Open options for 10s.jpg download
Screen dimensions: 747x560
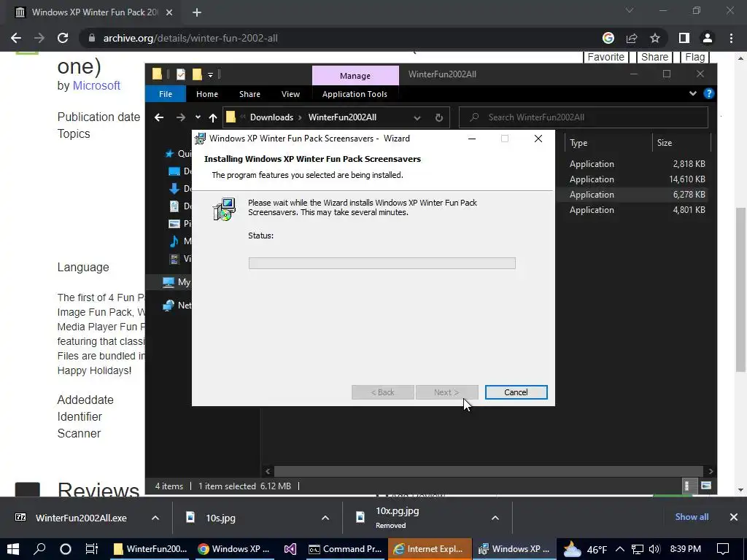point(325,518)
